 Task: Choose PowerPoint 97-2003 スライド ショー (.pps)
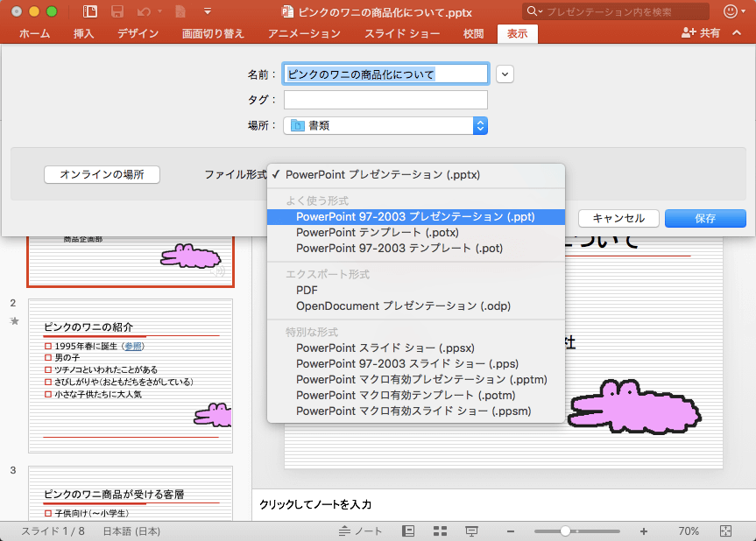click(x=416, y=363)
